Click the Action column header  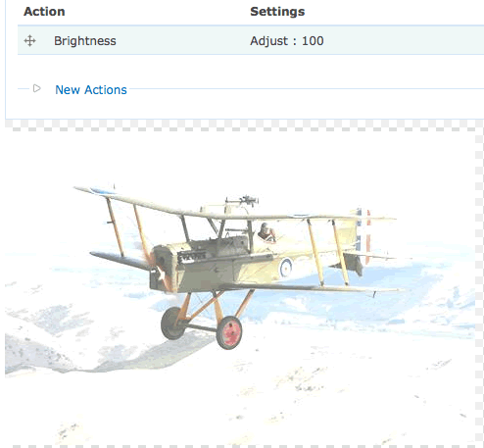click(44, 12)
